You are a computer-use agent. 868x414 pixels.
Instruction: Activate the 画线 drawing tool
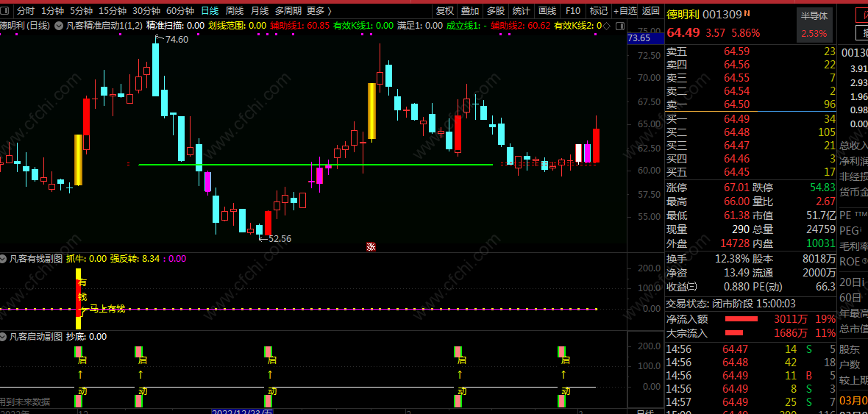coord(547,10)
